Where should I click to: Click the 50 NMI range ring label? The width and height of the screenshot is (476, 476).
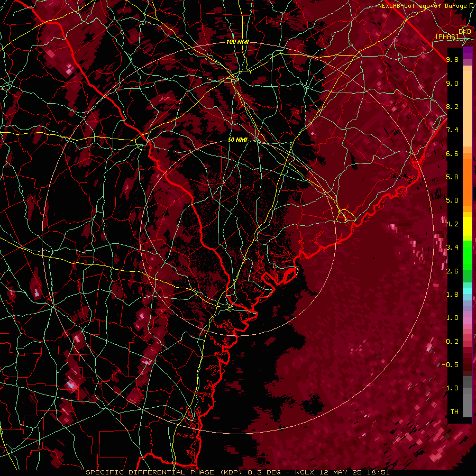237,140
